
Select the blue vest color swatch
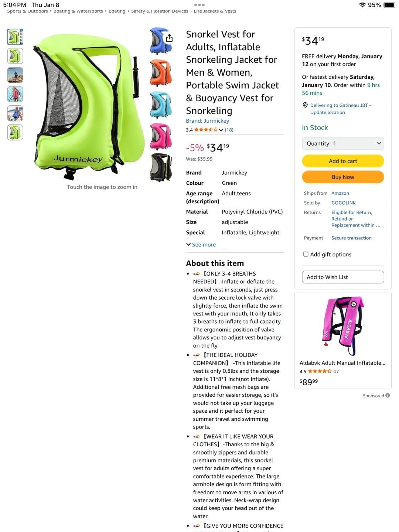click(161, 41)
